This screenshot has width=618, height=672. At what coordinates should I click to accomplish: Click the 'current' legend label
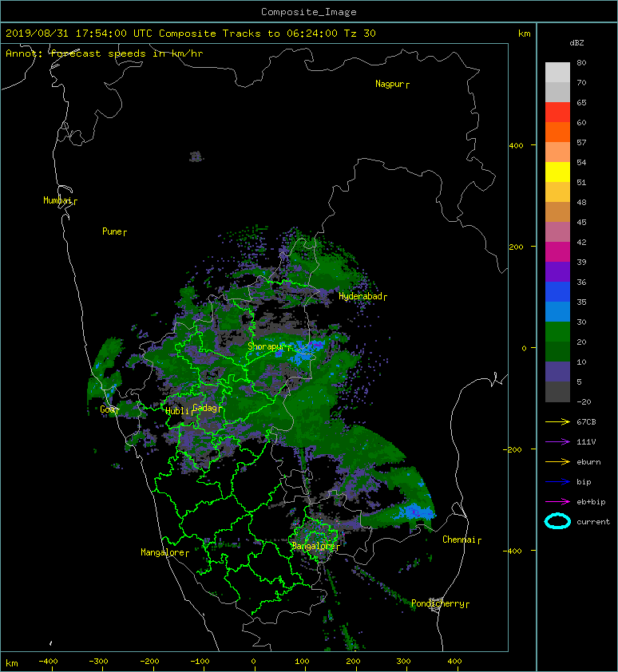tap(593, 522)
